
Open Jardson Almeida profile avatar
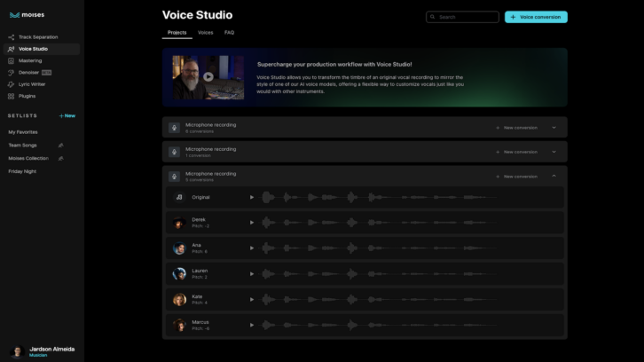pos(17,351)
